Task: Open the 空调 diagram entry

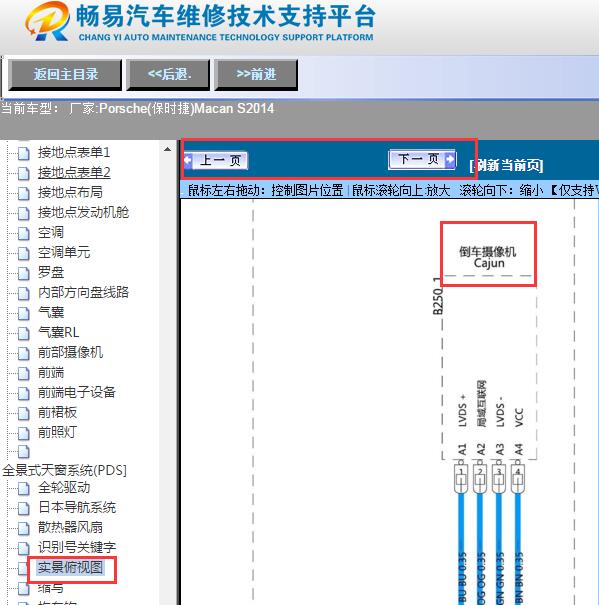Action: (51, 232)
